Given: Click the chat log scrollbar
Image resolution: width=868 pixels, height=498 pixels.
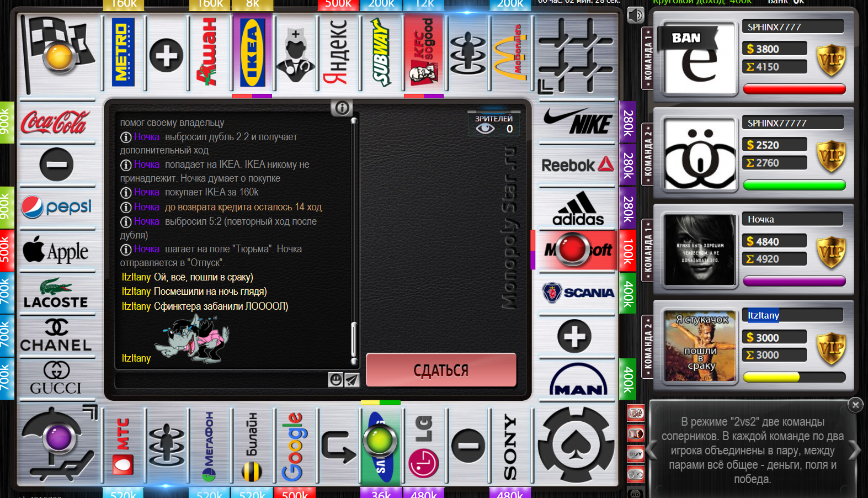Looking at the screenshot, I should coord(354,241).
